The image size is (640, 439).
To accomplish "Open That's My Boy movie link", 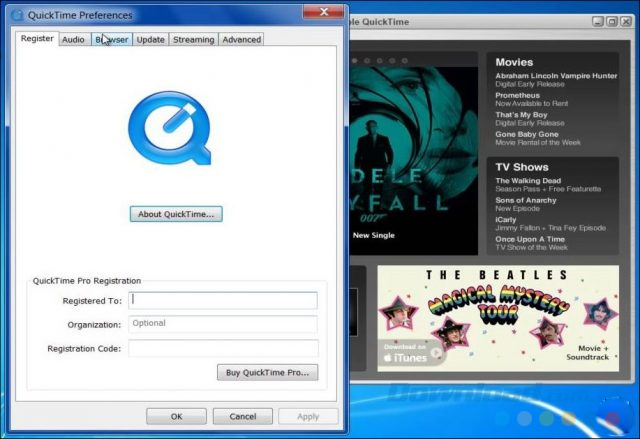I will coord(521,115).
